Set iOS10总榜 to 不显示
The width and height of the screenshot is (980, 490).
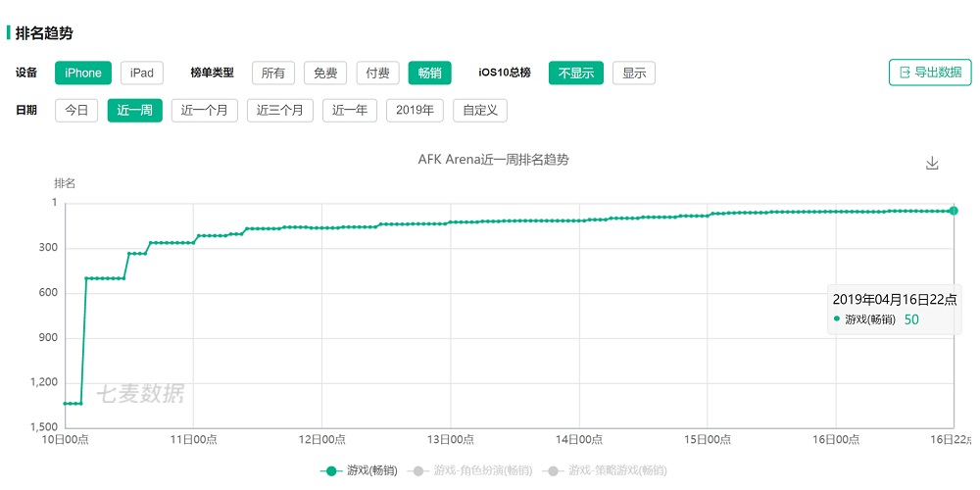click(x=576, y=73)
